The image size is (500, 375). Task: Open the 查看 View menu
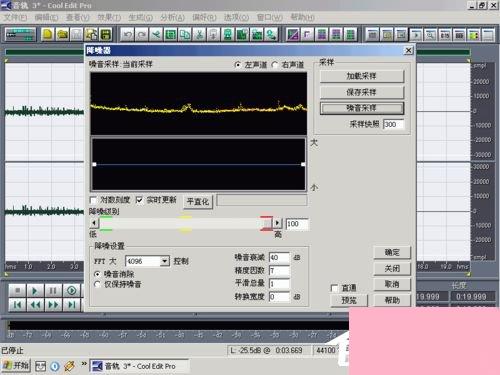tap(77, 17)
